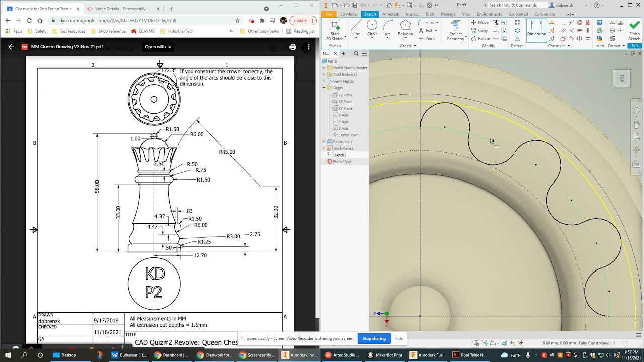Switch to the Inspect ribbon tab
The width and height of the screenshot is (644, 362).
(412, 14)
